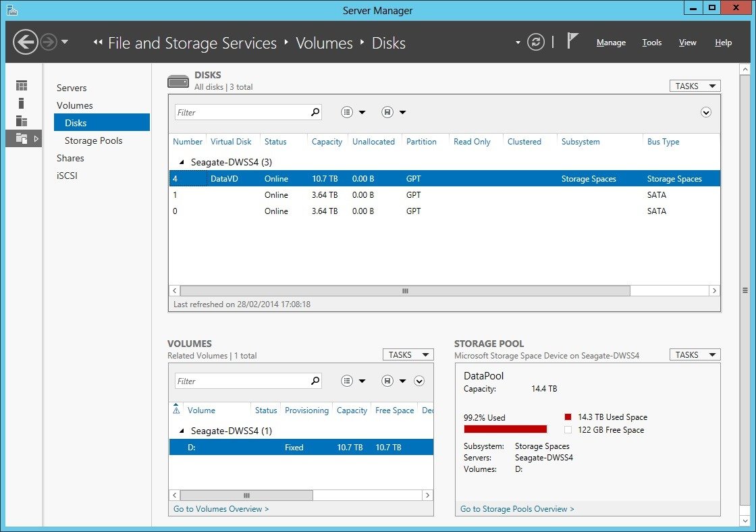The image size is (756, 532).
Task: Click the Disks horizontal scrollbar thumb
Action: [x=405, y=291]
